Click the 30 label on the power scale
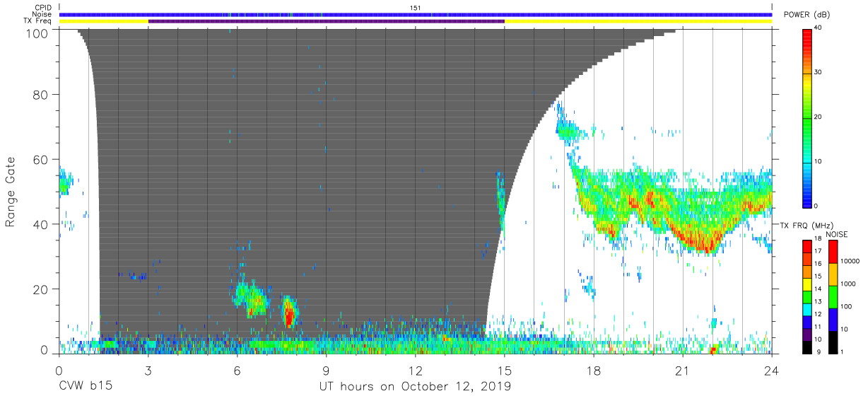 click(819, 73)
